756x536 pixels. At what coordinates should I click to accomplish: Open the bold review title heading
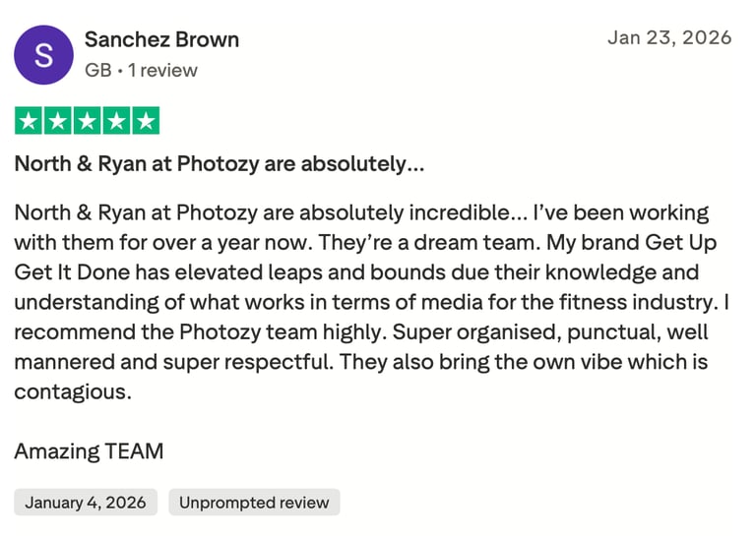[x=220, y=164]
